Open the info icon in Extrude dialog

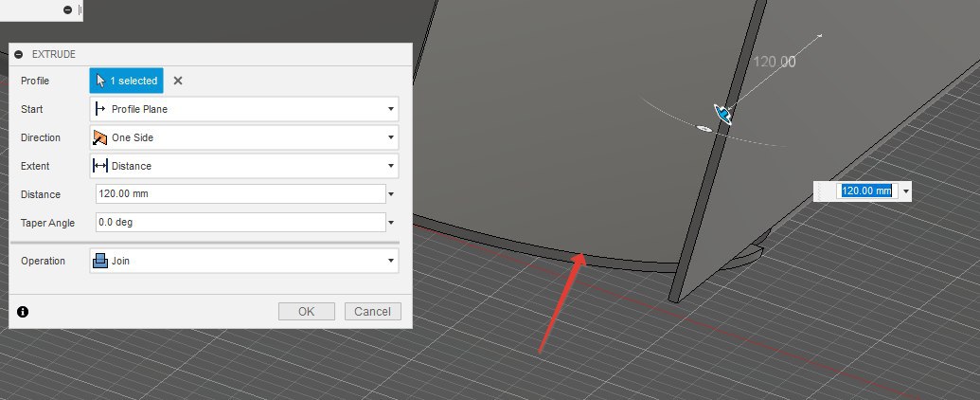(23, 312)
